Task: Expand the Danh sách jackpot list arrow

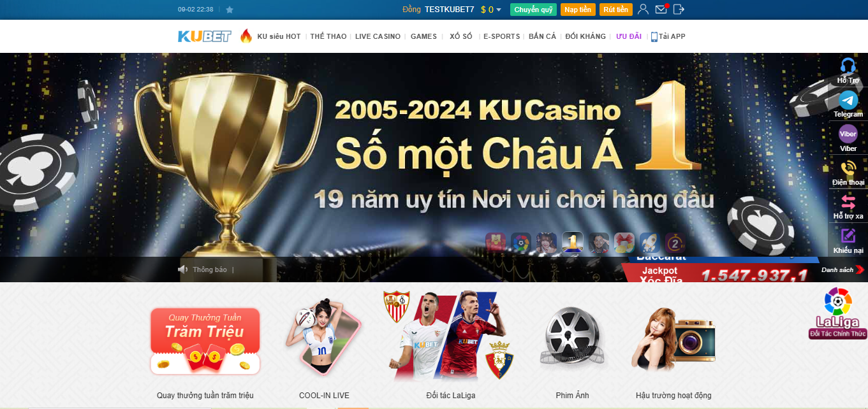Action: pyautogui.click(x=860, y=269)
